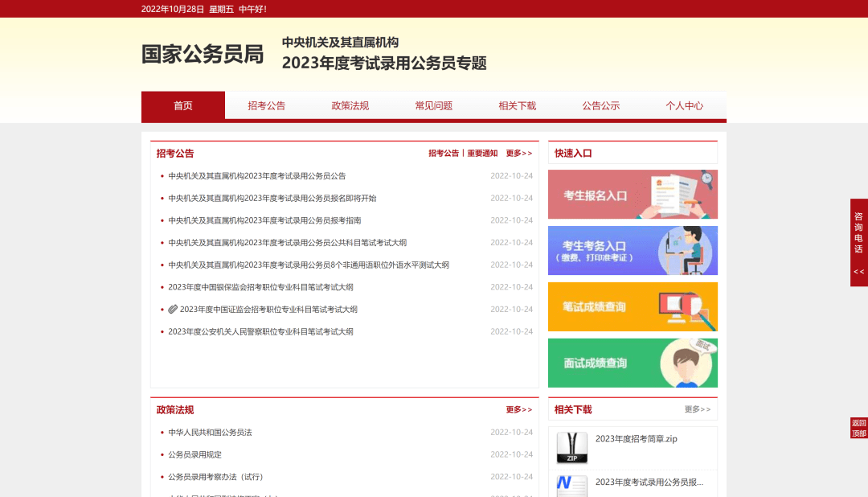Open 2023年度公安机关人民警察职位专业科目笔试考试大纲
Viewport: 868px width, 497px height.
pos(260,331)
